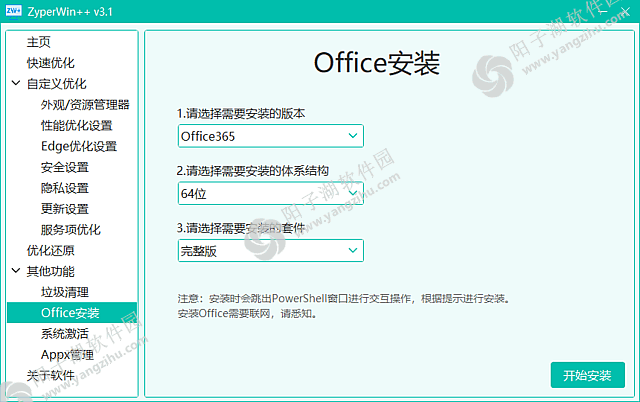The width and height of the screenshot is (640, 402).
Task: Open 垃圾清理 junk cleanup
Action: (64, 292)
